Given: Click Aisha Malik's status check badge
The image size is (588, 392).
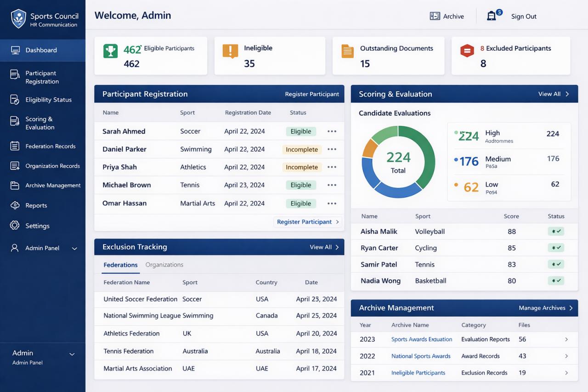Looking at the screenshot, I should [x=556, y=232].
